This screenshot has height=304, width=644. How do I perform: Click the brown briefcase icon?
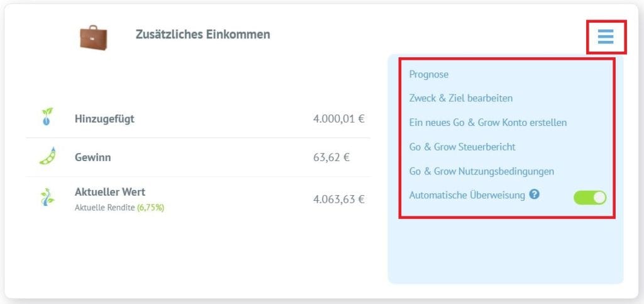94,37
